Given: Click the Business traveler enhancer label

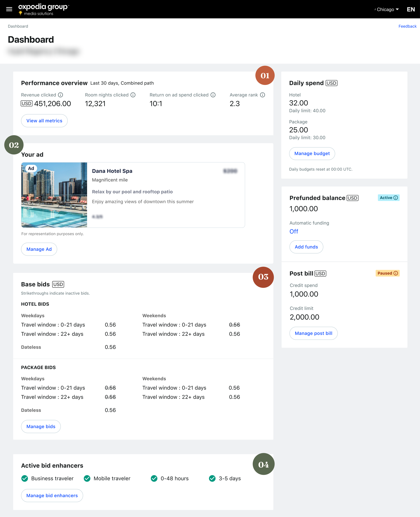Looking at the screenshot, I should pyautogui.click(x=52, y=478).
